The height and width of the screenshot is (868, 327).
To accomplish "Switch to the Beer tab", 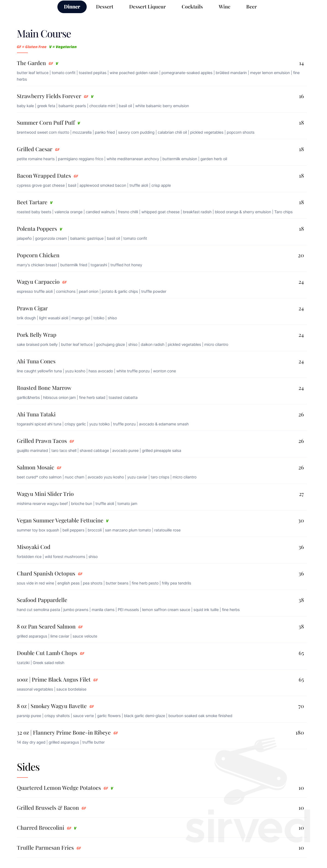I will (251, 7).
